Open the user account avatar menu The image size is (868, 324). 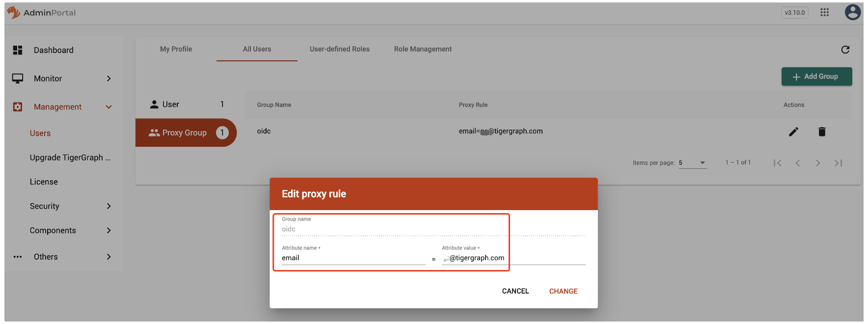[852, 12]
